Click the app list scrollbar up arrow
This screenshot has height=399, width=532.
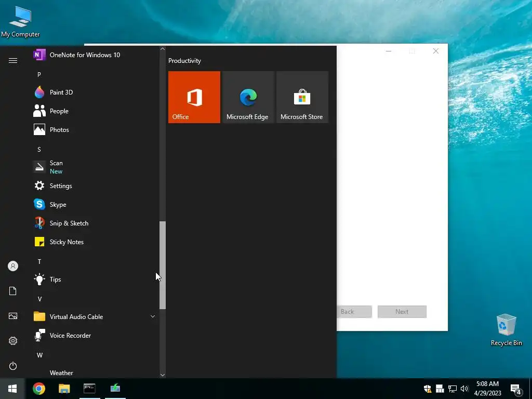163,49
